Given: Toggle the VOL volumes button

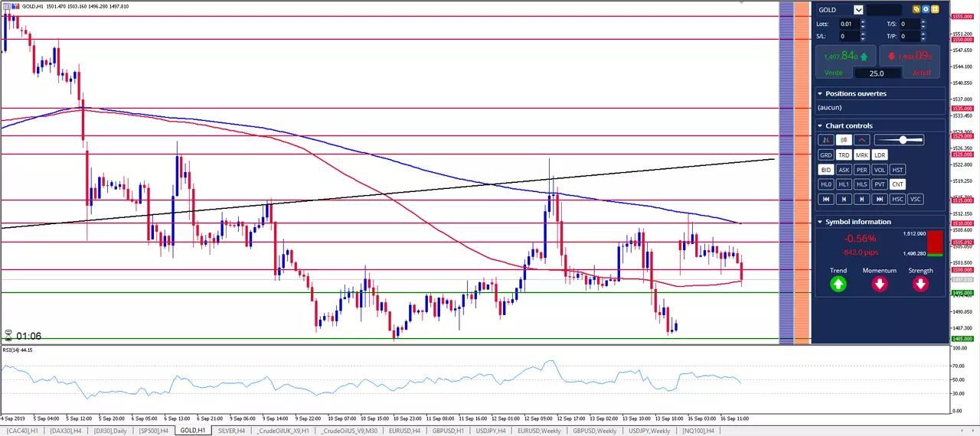Looking at the screenshot, I should (x=880, y=170).
